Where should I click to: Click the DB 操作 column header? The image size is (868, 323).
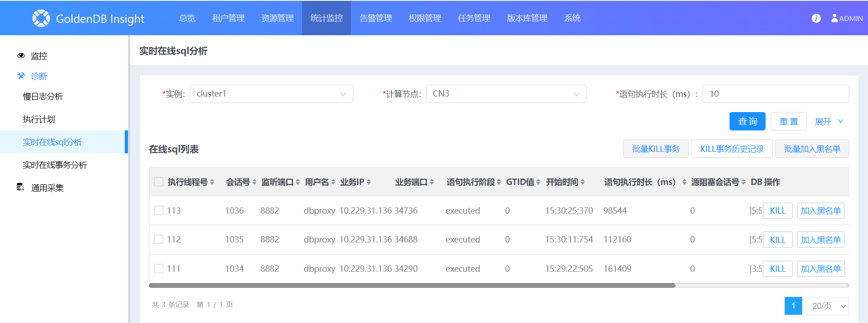(x=765, y=182)
